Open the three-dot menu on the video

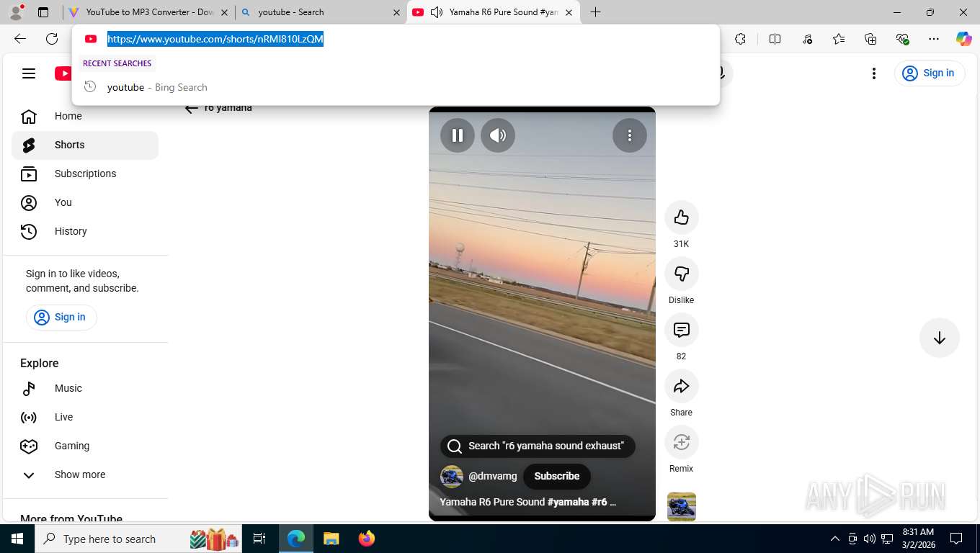(x=630, y=135)
